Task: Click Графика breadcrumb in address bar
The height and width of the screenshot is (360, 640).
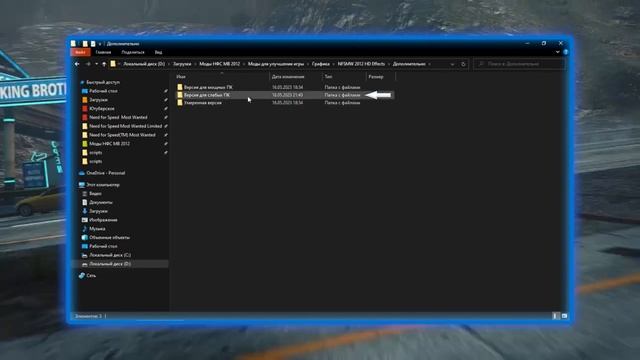Action: (x=320, y=64)
